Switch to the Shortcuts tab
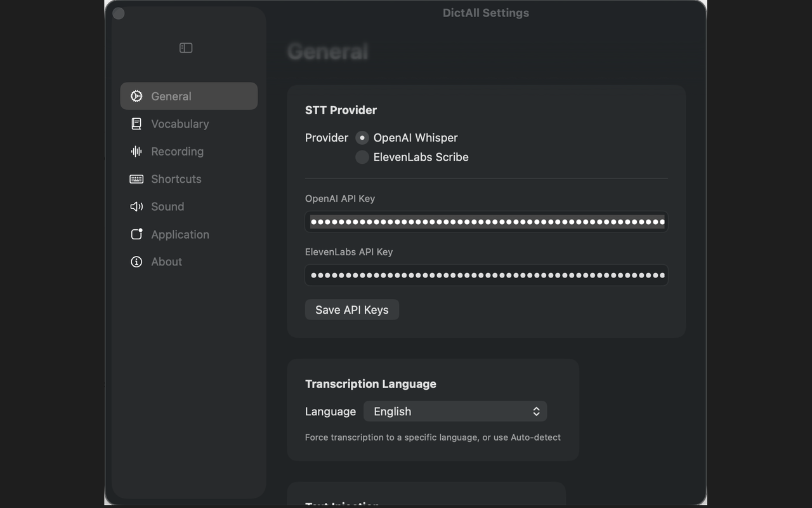Screen dimensions: 812x508 (x=176, y=178)
